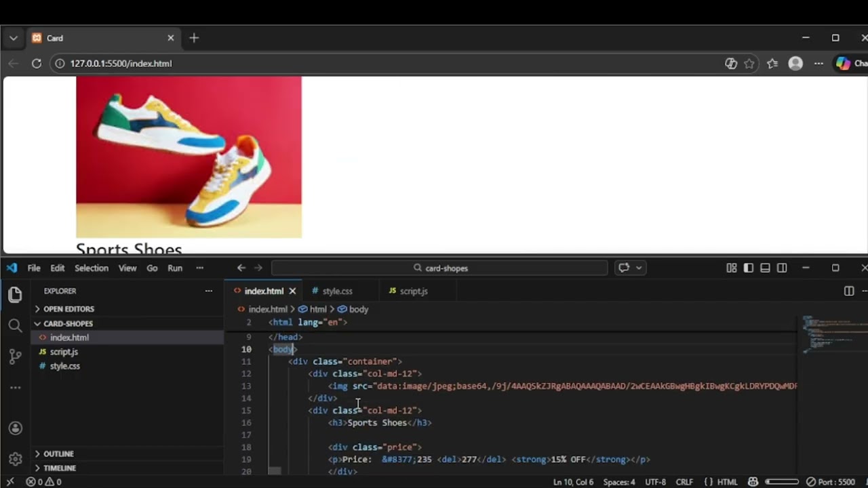This screenshot has height=488, width=868.
Task: Click Ln 10, Col 6 in status bar
Action: click(573, 482)
